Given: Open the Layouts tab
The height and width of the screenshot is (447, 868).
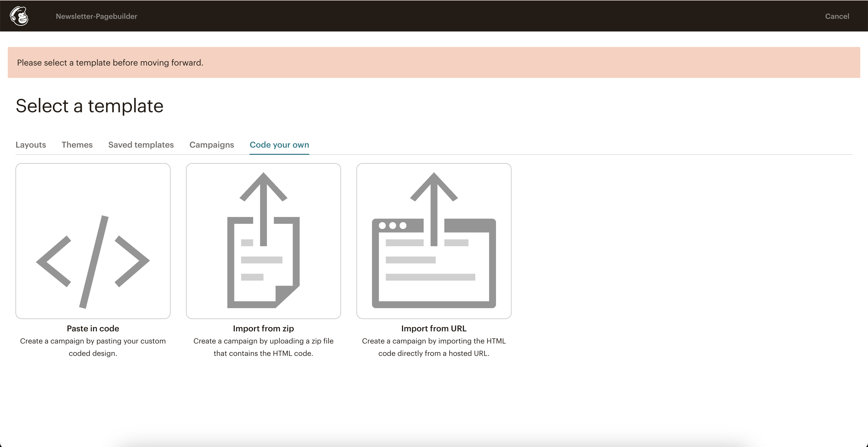Looking at the screenshot, I should point(31,145).
